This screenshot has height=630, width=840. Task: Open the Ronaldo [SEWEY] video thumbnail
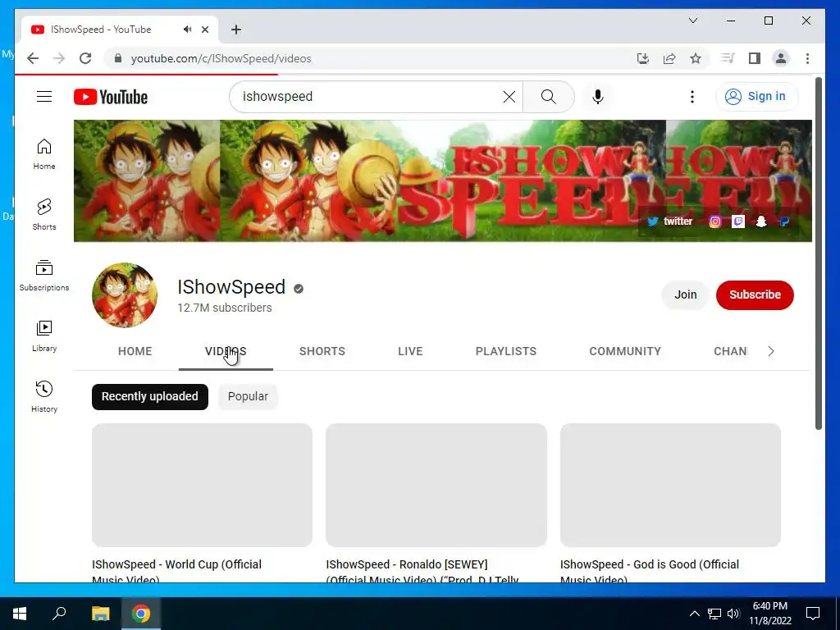[x=436, y=485]
